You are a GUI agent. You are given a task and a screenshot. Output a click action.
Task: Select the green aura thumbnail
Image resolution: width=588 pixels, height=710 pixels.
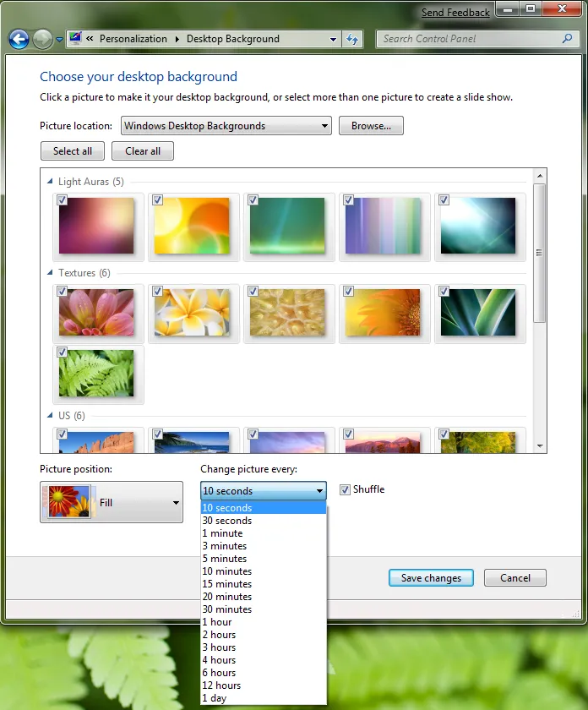[287, 226]
